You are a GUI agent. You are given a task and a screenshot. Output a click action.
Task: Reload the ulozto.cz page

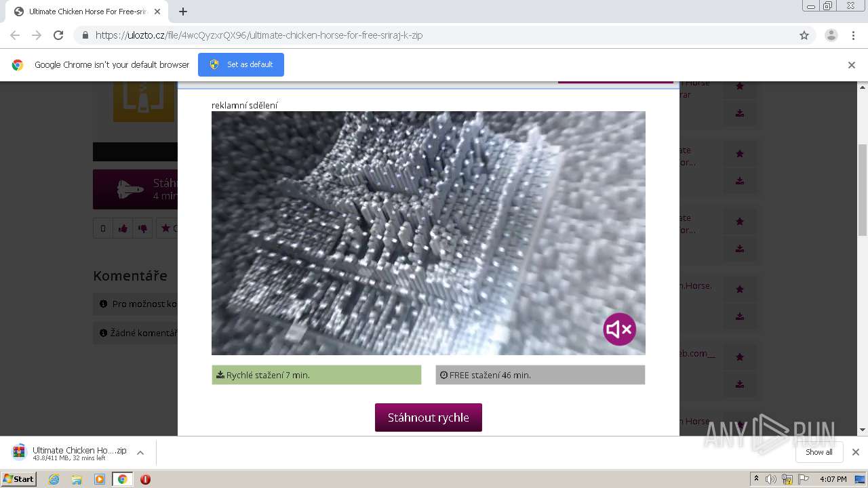pos(58,35)
